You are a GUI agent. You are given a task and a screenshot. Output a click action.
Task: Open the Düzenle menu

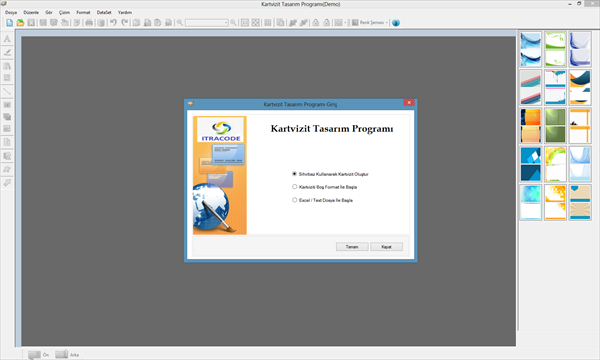coord(31,12)
